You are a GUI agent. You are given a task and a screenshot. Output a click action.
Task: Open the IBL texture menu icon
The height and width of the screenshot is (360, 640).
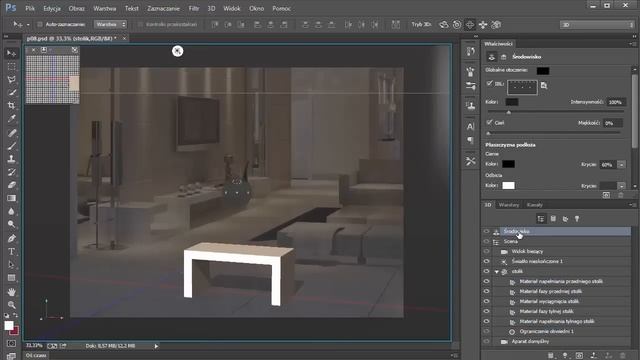(544, 85)
